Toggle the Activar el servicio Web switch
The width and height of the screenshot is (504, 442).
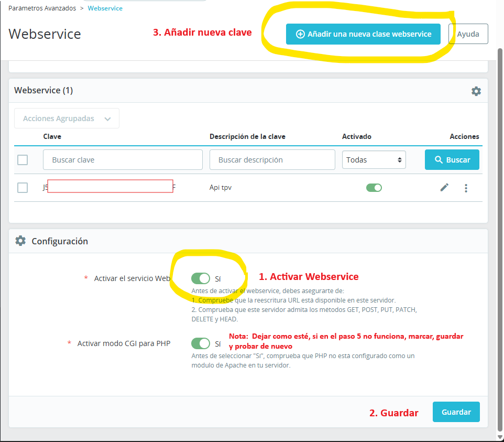point(201,278)
